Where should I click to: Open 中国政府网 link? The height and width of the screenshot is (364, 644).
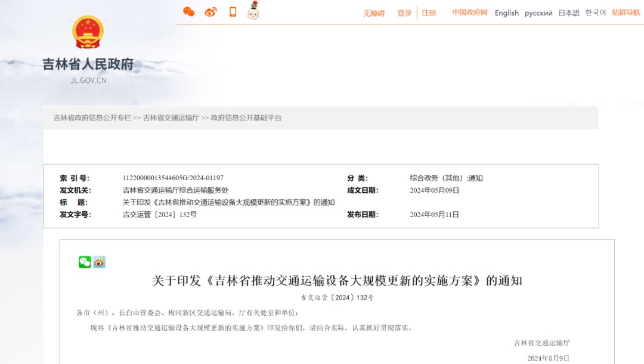click(469, 13)
